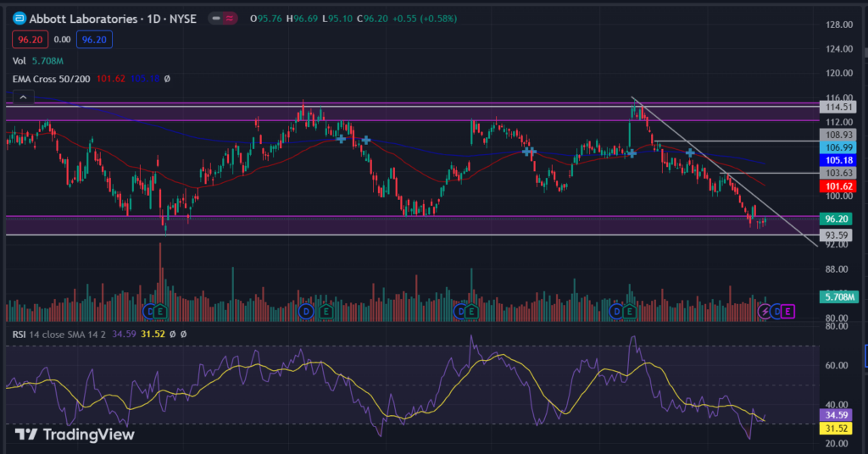Click the ∅ symbol in EMA Cross legend
This screenshot has width=868, height=454.
coord(167,79)
